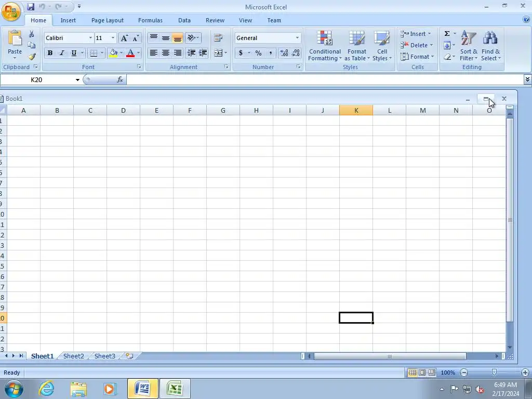Click zoom level 100% button
This screenshot has height=399, width=532.
click(x=448, y=373)
